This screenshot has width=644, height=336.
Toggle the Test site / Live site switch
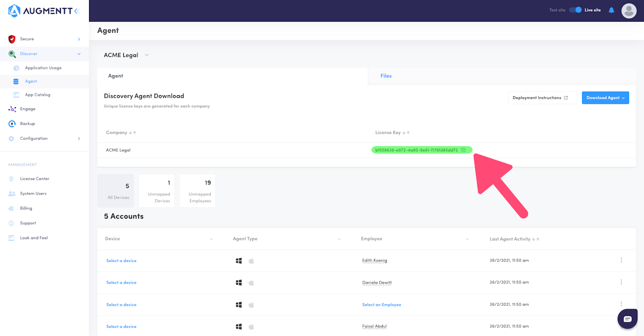tap(575, 10)
